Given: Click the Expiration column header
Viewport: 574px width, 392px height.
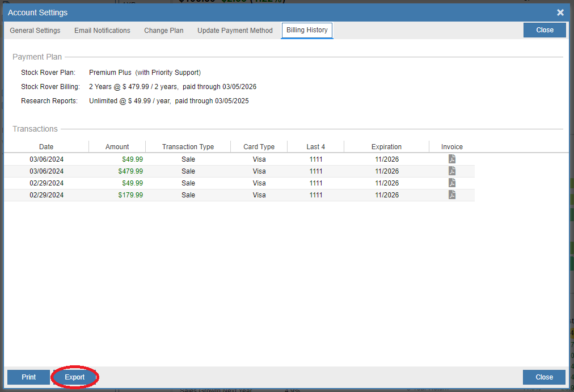Looking at the screenshot, I should point(386,146).
